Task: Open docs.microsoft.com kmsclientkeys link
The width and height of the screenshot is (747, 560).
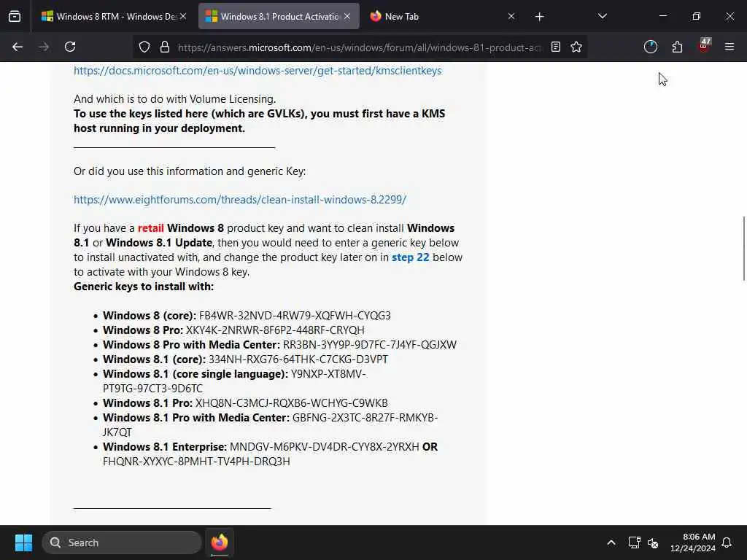Action: pyautogui.click(x=258, y=71)
